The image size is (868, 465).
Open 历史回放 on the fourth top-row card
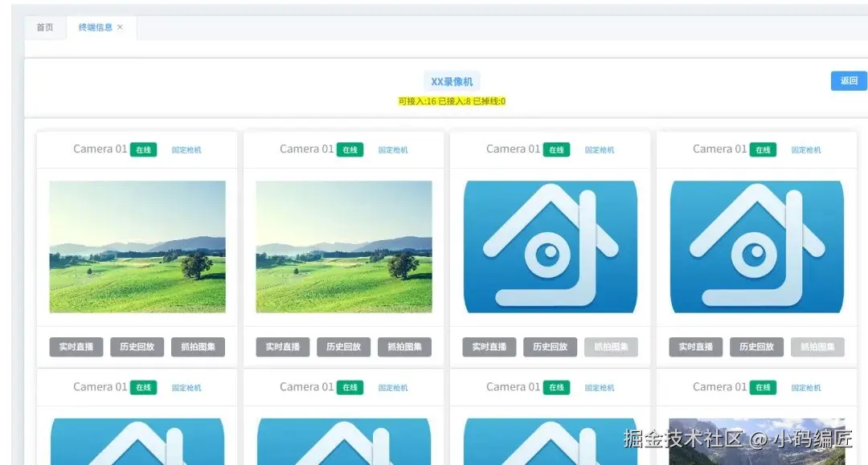[x=757, y=347]
